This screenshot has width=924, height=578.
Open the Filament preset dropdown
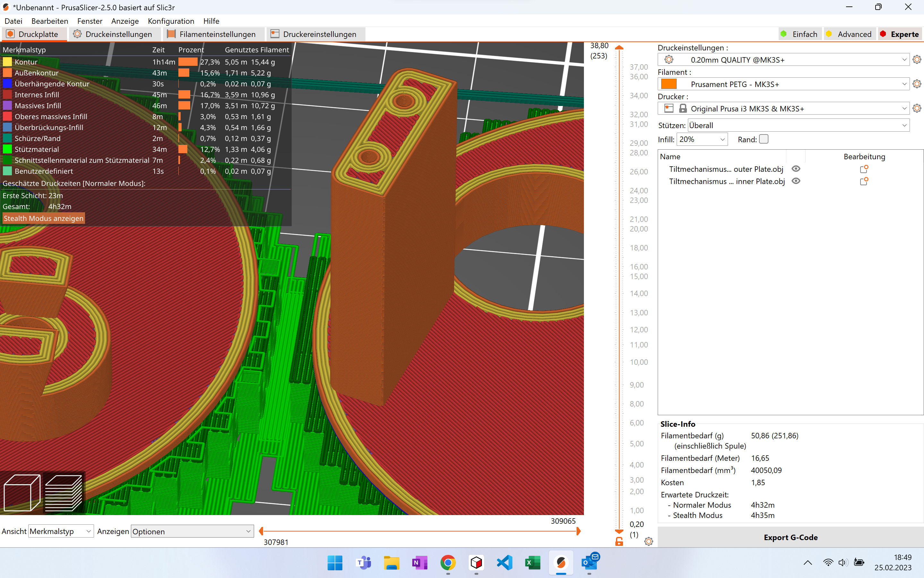click(x=784, y=84)
